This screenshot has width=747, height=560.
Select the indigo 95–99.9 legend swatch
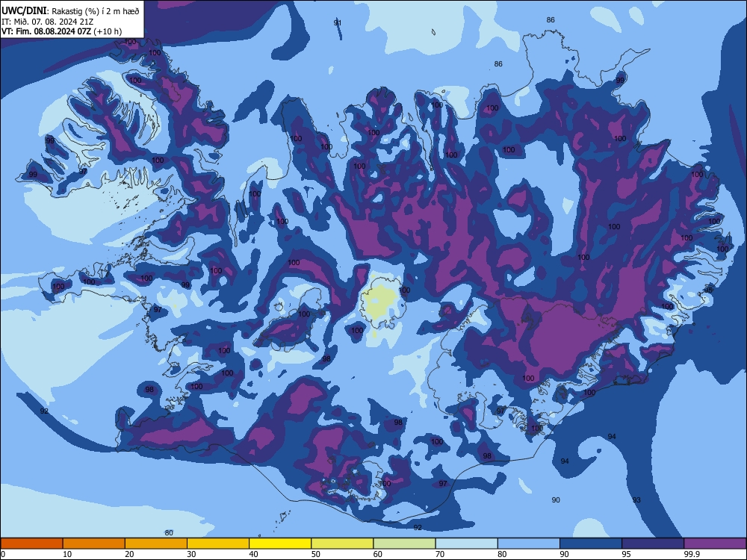click(x=653, y=544)
